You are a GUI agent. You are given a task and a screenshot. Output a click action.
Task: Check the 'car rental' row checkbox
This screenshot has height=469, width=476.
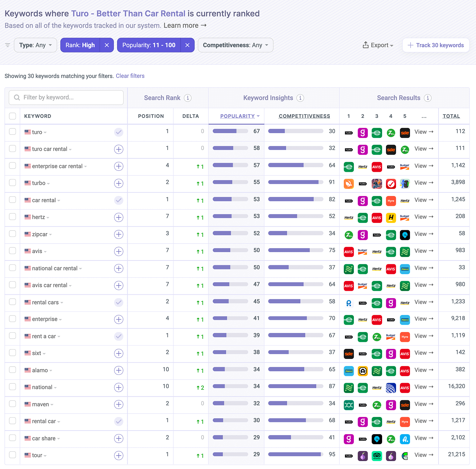click(12, 199)
